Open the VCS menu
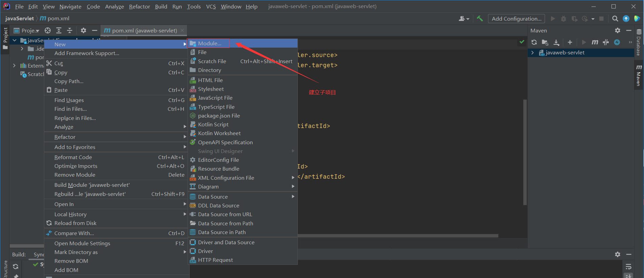This screenshot has height=278, width=644. click(x=211, y=6)
